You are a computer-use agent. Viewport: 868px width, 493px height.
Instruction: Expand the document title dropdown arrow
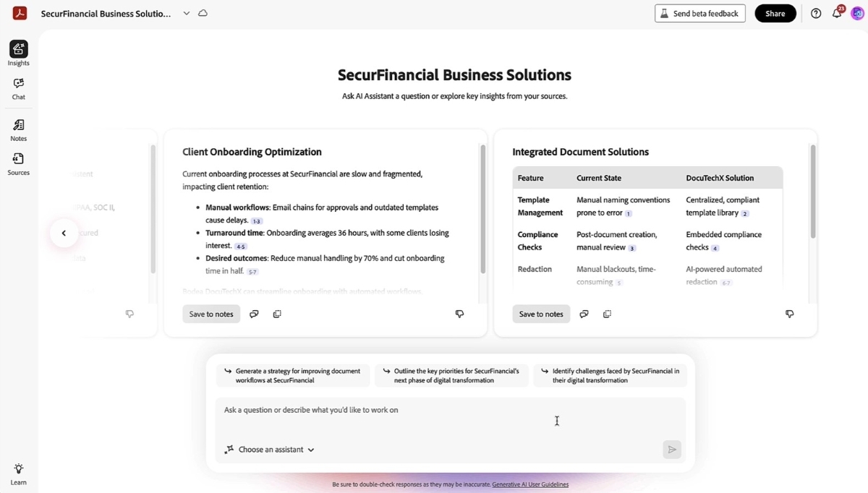coord(186,13)
